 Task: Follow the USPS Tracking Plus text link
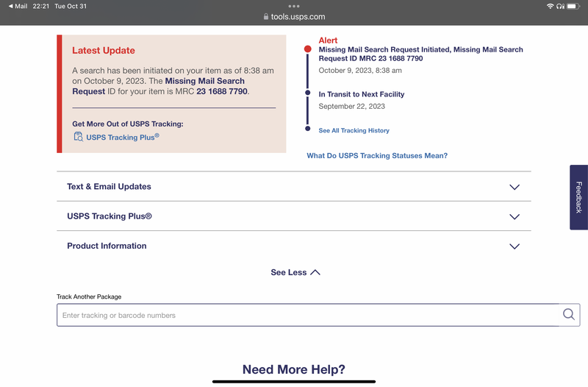coord(122,138)
